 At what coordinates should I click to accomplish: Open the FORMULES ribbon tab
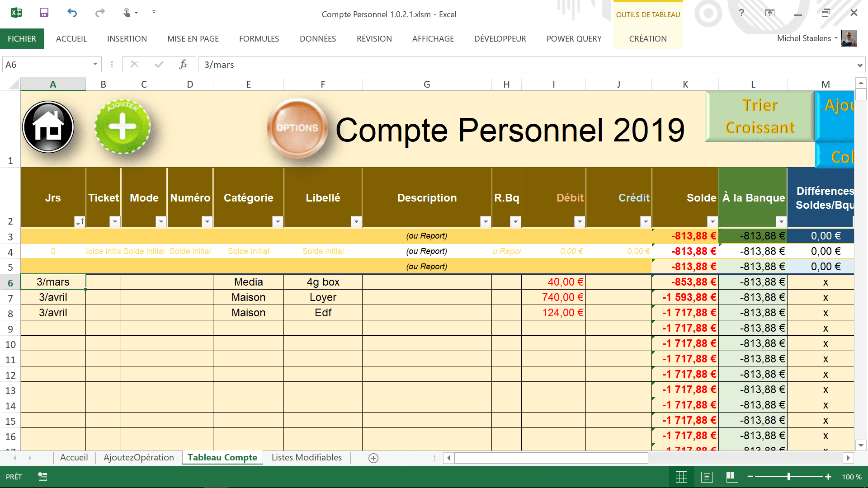coord(259,39)
